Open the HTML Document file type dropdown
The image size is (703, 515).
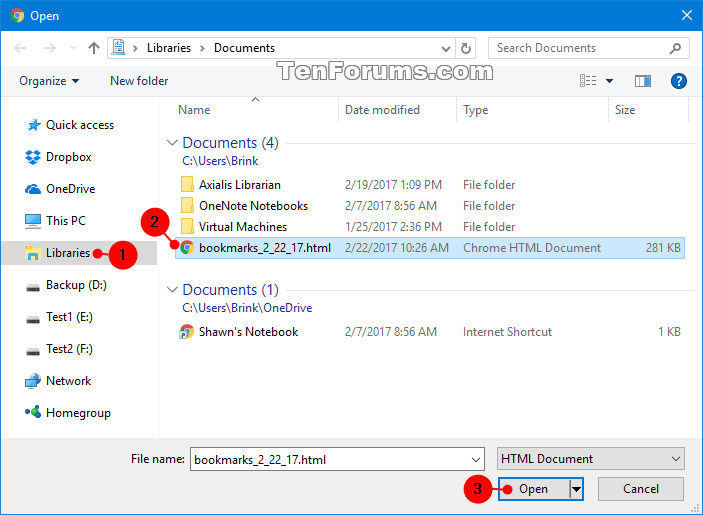click(x=590, y=459)
